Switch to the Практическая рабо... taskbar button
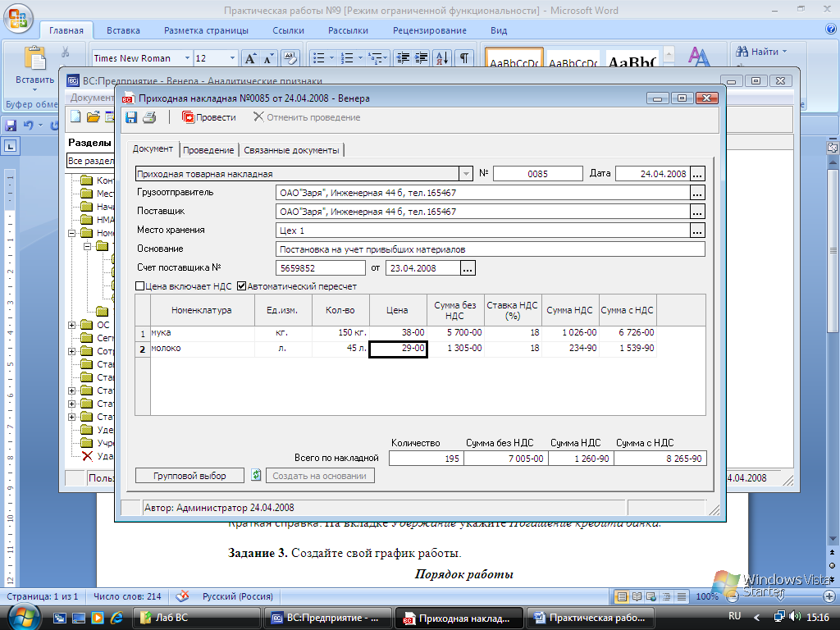This screenshot has height=630, width=840. tap(591, 618)
